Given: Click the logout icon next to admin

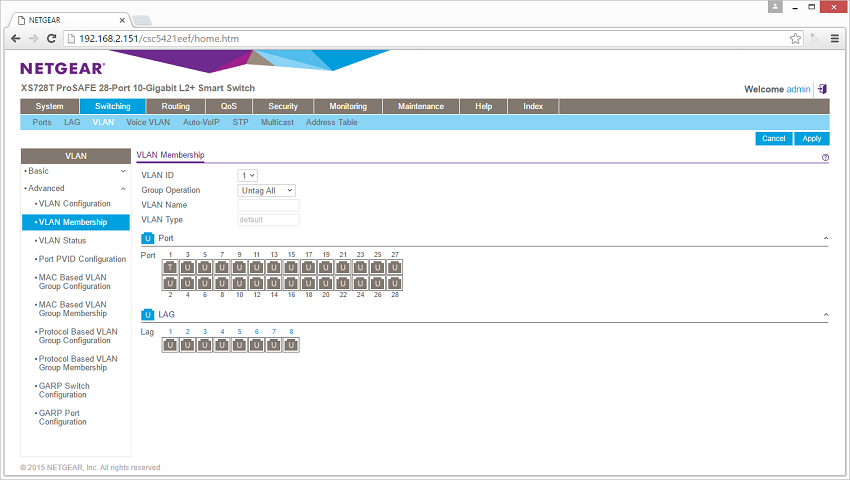Looking at the screenshot, I should [x=822, y=89].
